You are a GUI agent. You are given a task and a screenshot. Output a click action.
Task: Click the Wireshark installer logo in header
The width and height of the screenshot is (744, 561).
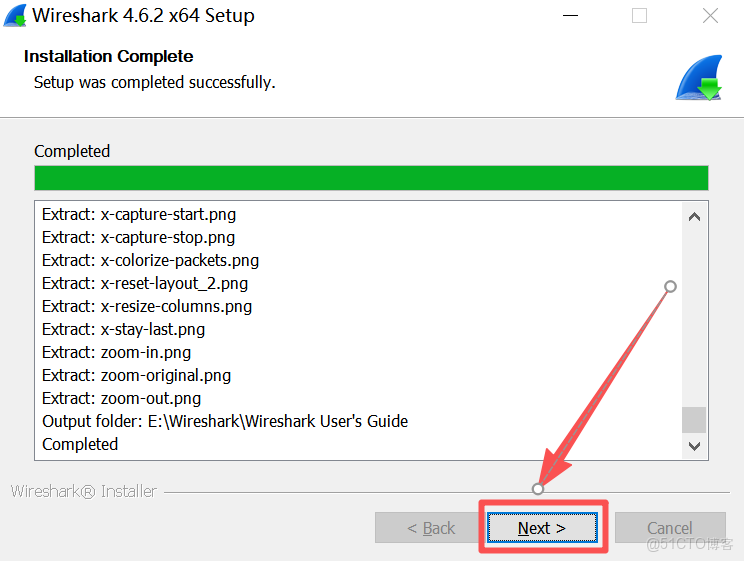coord(699,79)
